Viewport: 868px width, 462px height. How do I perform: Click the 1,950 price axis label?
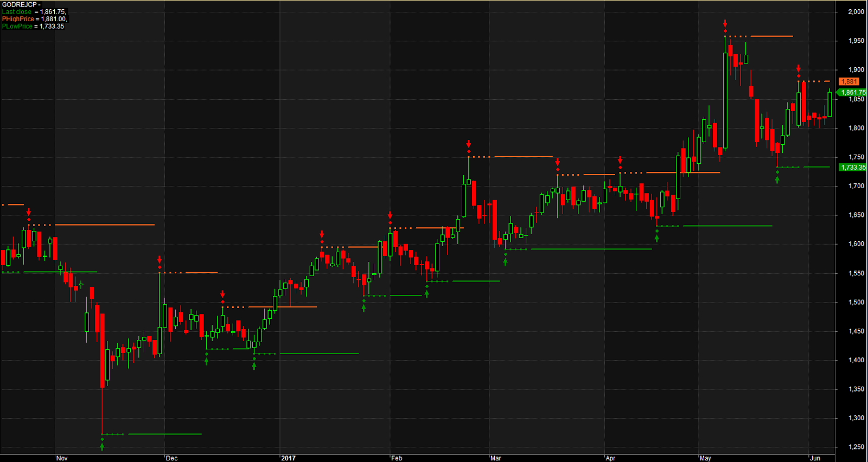[856, 41]
